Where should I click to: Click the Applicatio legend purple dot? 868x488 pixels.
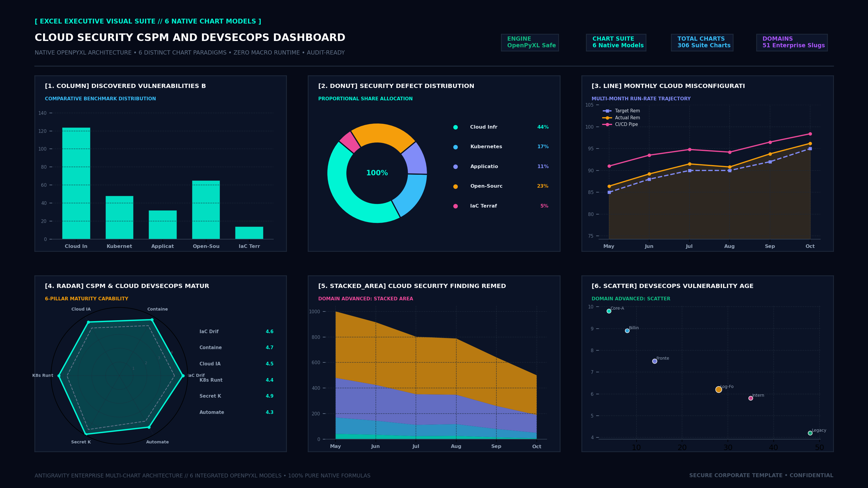pos(456,167)
